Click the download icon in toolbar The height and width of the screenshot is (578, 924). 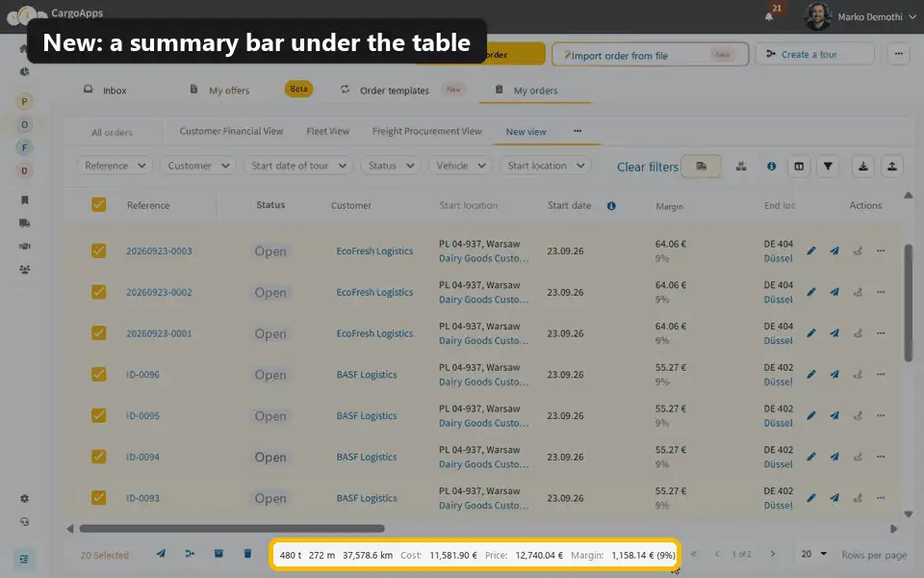click(x=862, y=167)
